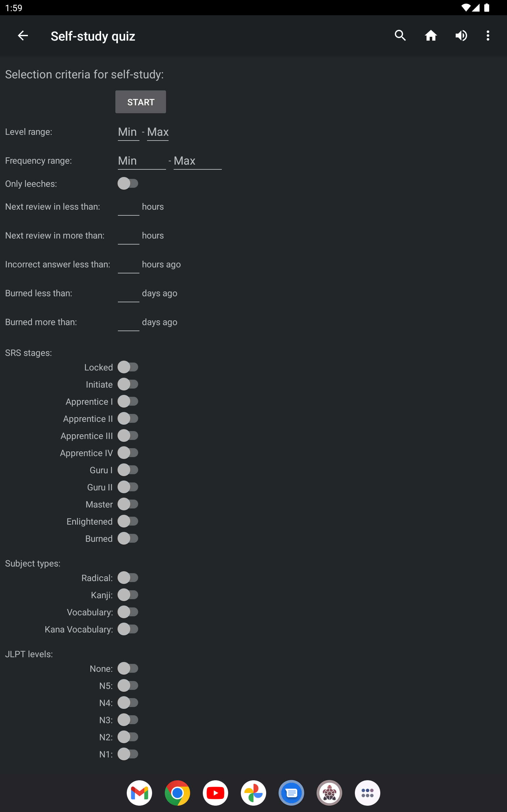Go to dashboard via home icon
The width and height of the screenshot is (507, 812).
click(431, 36)
